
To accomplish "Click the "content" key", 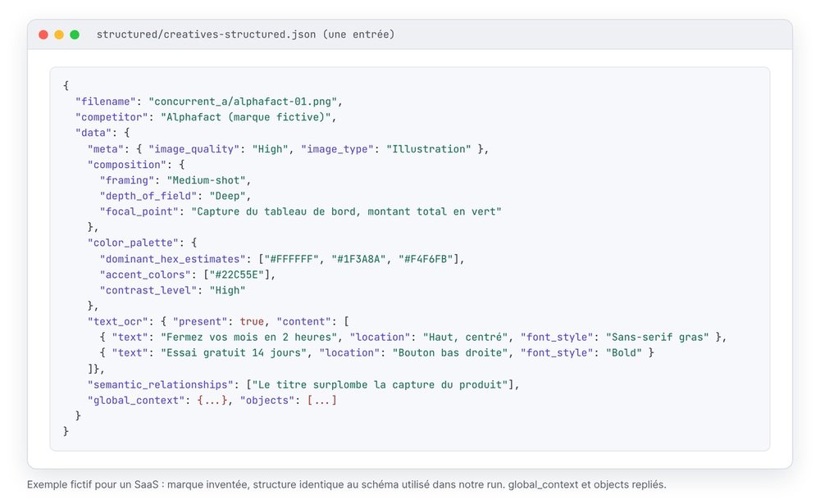I will point(303,322).
